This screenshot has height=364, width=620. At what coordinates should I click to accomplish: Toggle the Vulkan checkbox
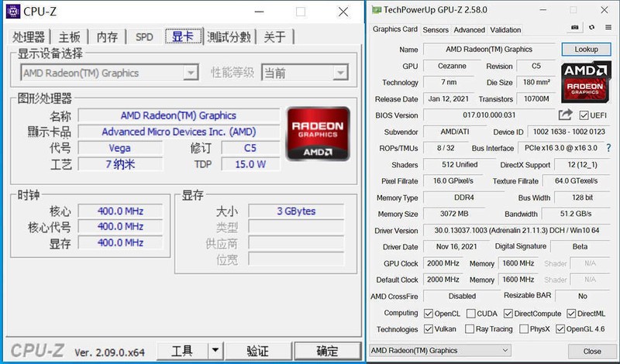coord(429,329)
